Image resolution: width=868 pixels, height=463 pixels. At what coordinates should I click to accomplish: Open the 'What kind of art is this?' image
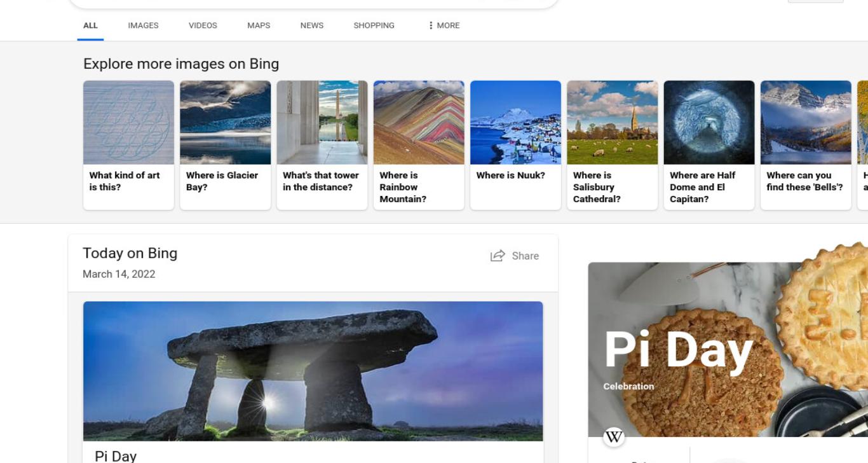128,122
